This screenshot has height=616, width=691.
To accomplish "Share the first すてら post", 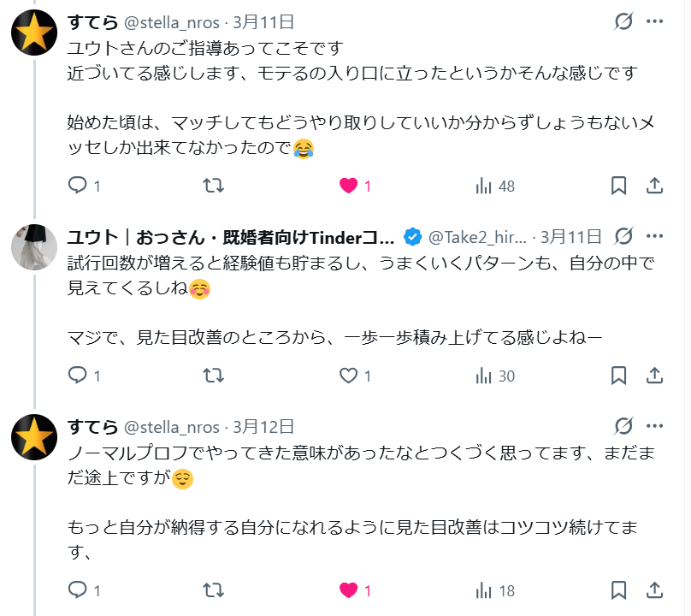I will point(654,186).
